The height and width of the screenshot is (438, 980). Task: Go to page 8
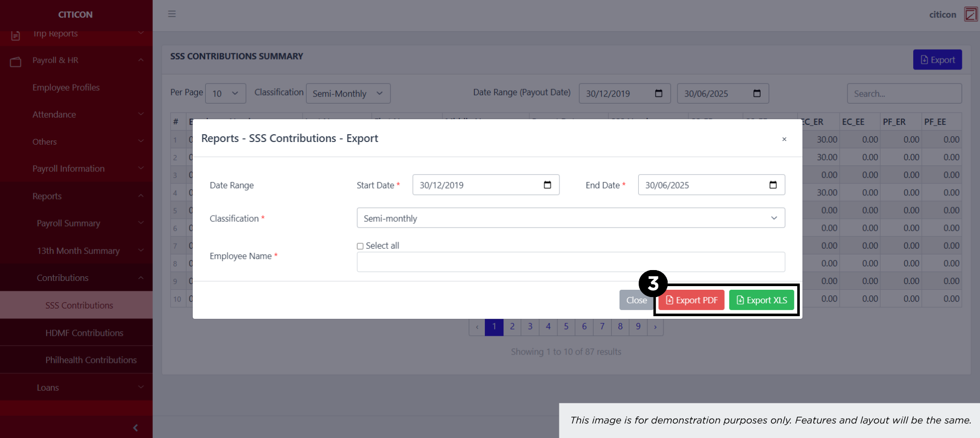click(x=620, y=327)
